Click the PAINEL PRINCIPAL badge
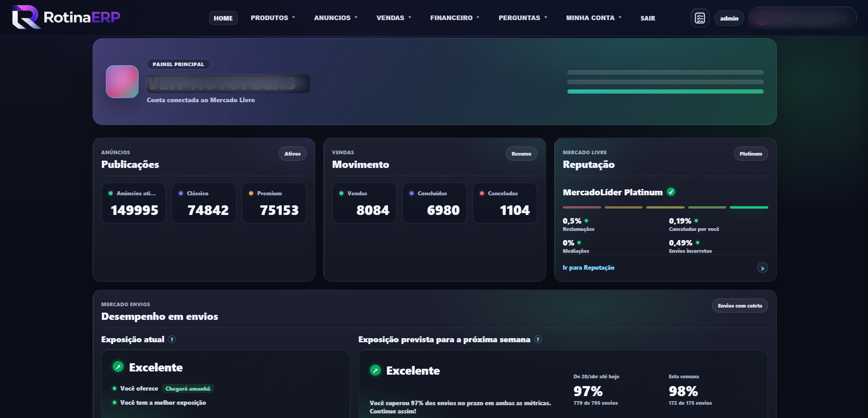Screen dimensions: 868x418 point(178,64)
